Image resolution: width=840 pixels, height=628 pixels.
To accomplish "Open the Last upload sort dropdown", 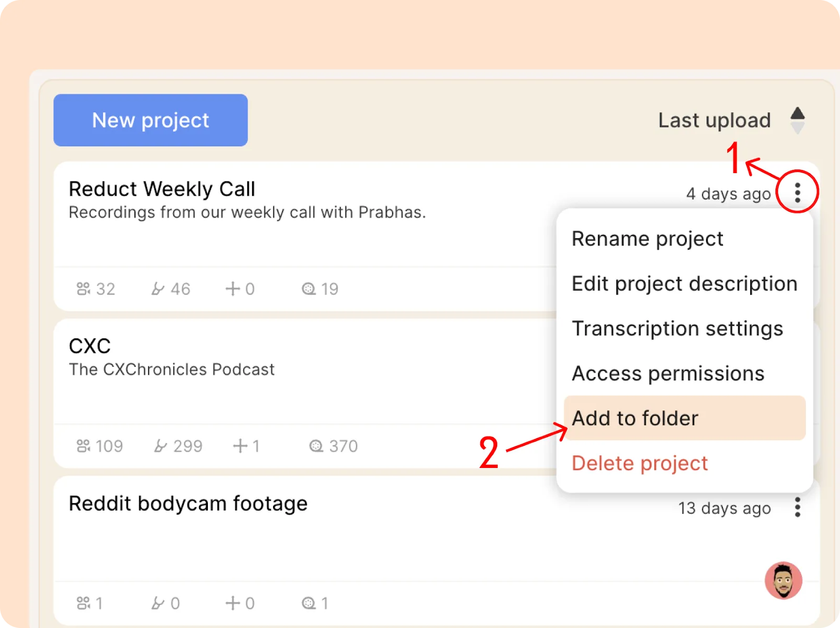I will pyautogui.click(x=714, y=120).
